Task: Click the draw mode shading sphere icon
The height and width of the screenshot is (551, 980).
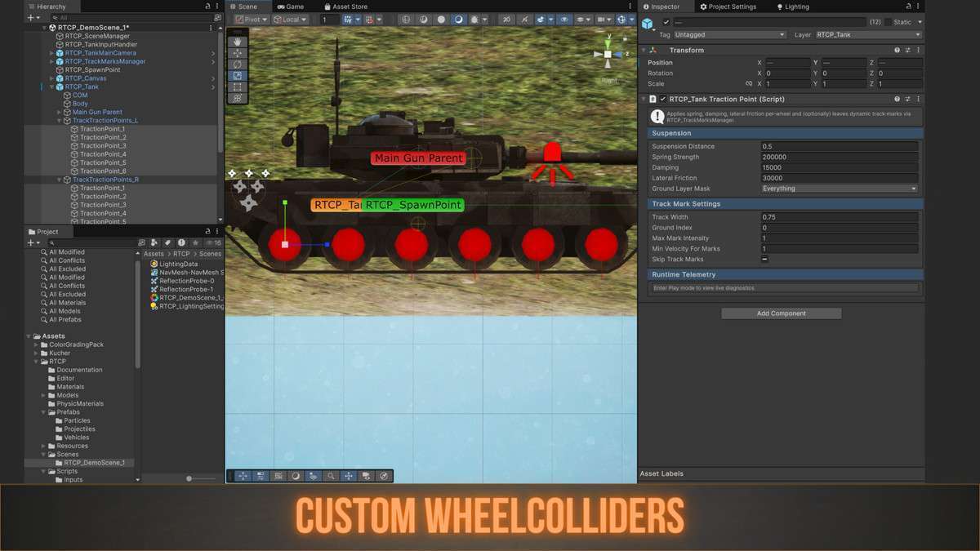Action: 441,20
